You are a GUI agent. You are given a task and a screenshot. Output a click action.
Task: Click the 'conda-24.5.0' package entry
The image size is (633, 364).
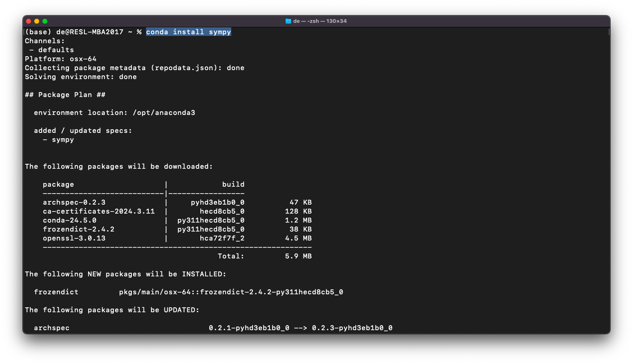pyautogui.click(x=70, y=220)
